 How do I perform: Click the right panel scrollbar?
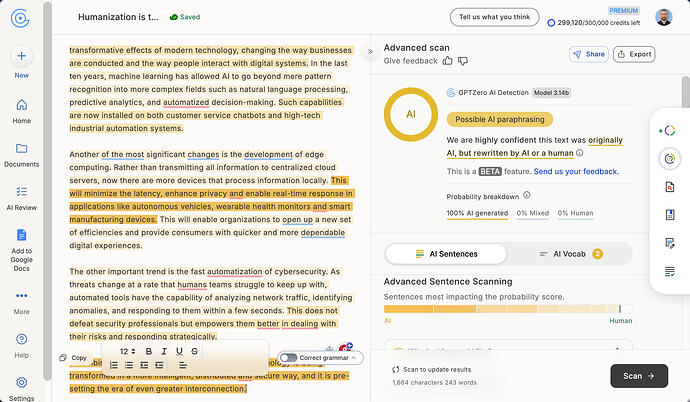point(685,92)
